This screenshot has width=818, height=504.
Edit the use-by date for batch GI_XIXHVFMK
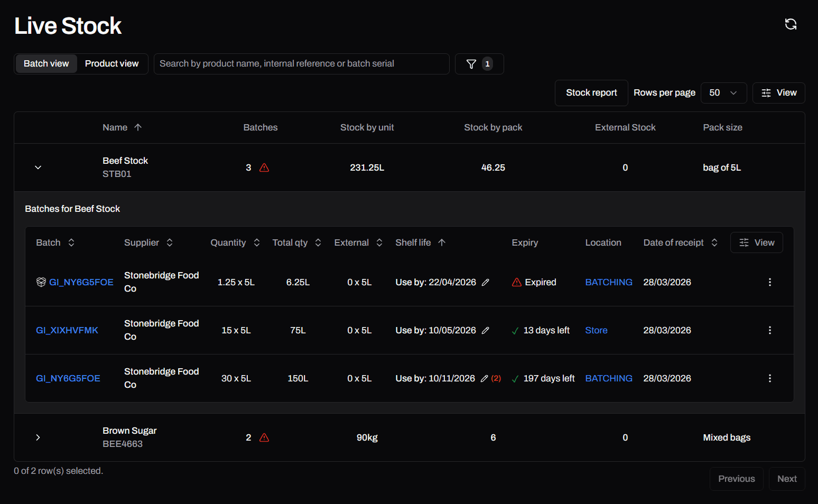point(486,330)
